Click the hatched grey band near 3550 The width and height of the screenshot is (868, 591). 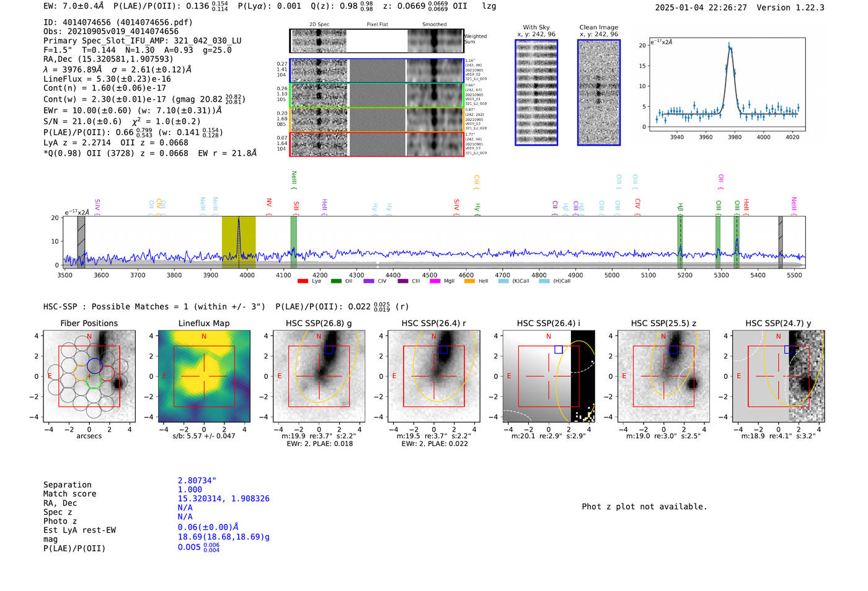(x=81, y=242)
